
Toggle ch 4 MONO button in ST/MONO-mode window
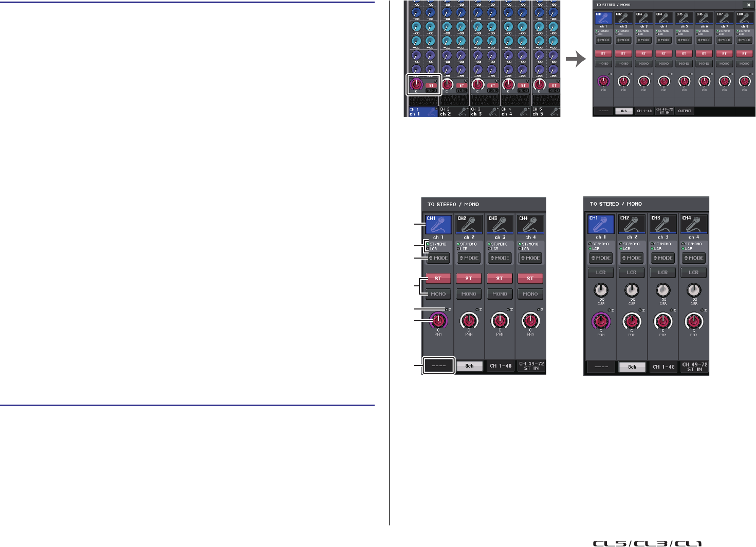click(531, 294)
